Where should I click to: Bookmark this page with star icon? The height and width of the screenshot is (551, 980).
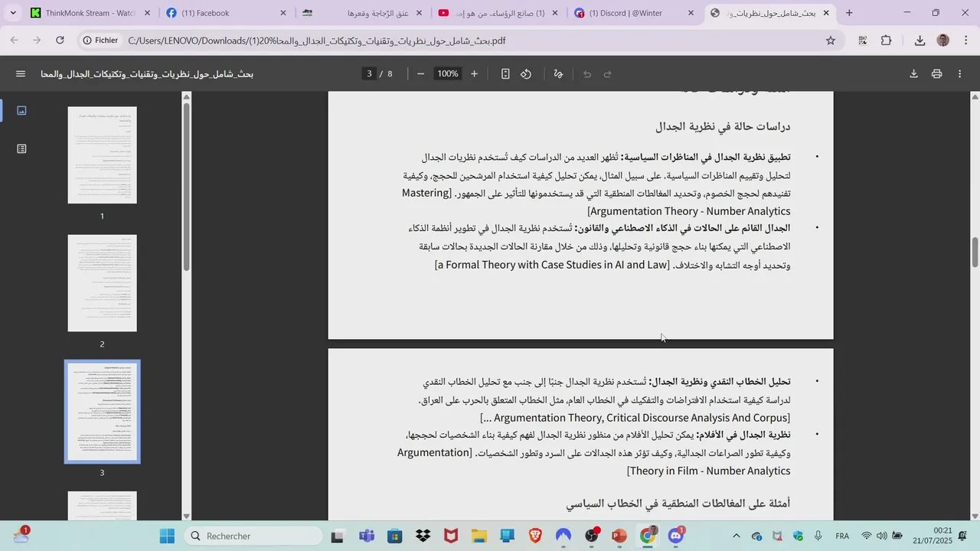tap(831, 41)
